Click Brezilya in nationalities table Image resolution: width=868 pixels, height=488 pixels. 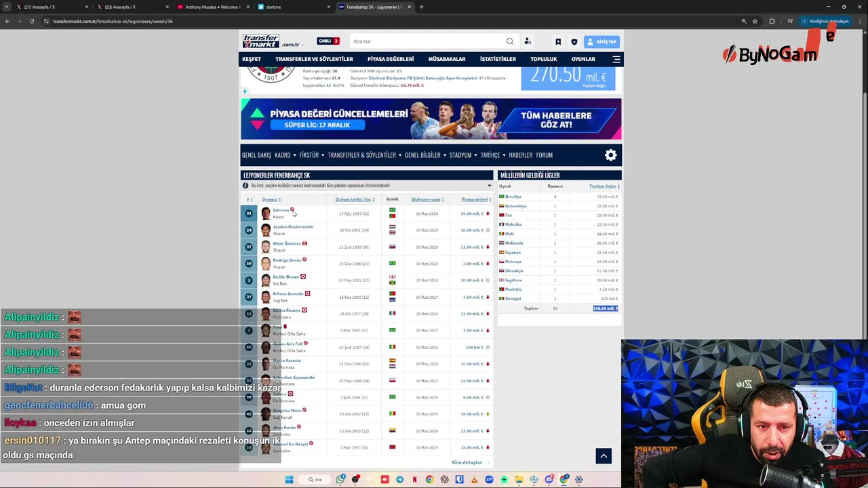point(513,197)
